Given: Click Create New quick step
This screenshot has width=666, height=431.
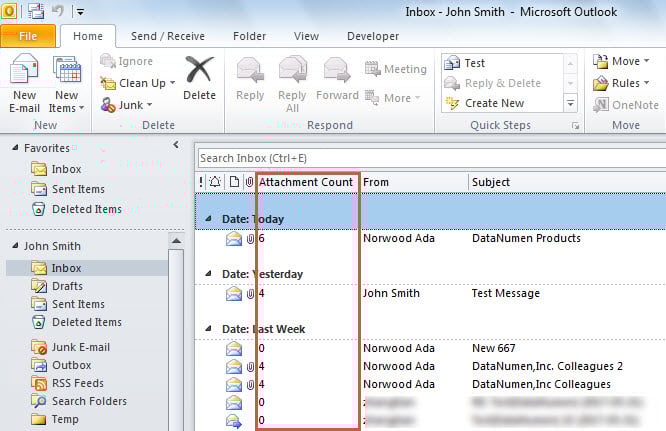Looking at the screenshot, I should click(494, 103).
